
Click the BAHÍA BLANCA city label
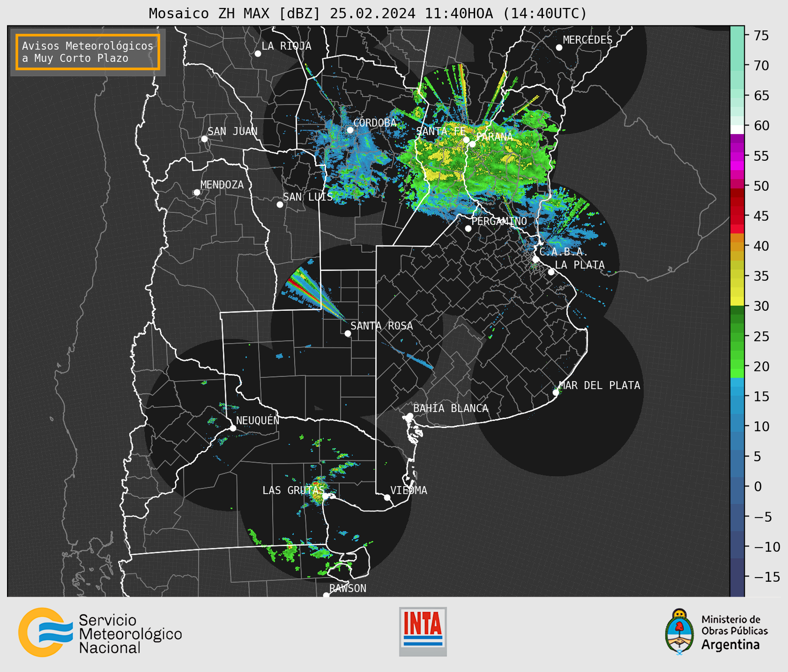tap(451, 408)
